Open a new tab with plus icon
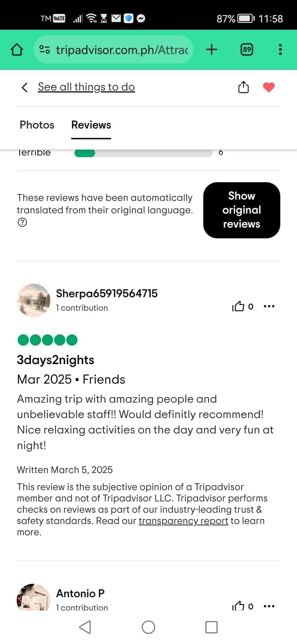This screenshot has height=644, width=297. [212, 50]
